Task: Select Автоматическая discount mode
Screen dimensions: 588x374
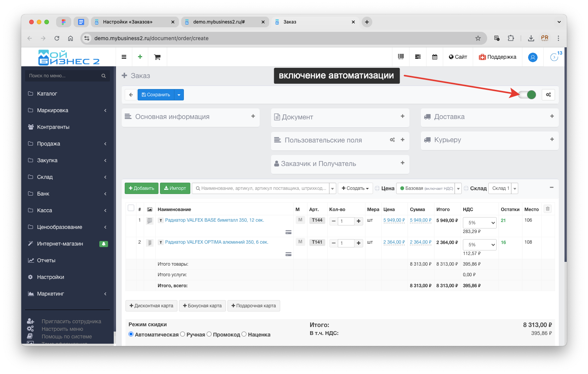Action: click(x=131, y=334)
